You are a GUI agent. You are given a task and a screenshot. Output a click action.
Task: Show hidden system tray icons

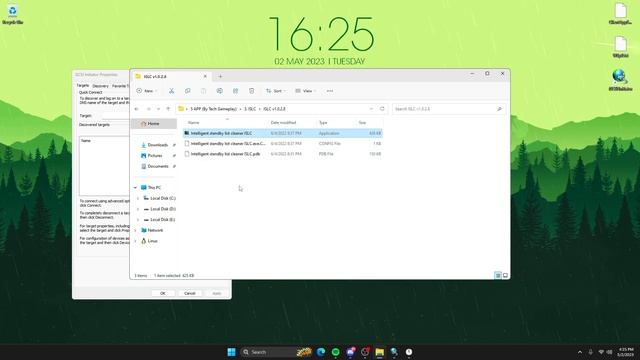(580, 352)
